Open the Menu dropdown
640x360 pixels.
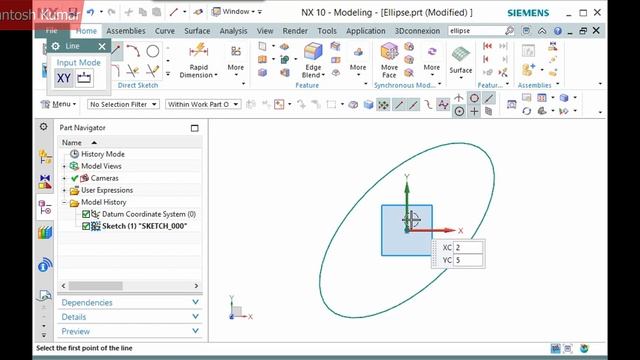point(59,104)
